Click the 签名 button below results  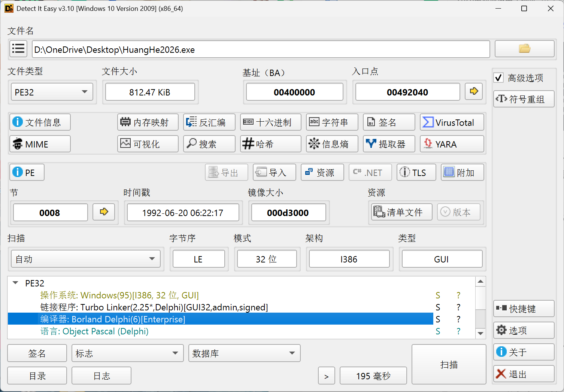click(x=37, y=353)
